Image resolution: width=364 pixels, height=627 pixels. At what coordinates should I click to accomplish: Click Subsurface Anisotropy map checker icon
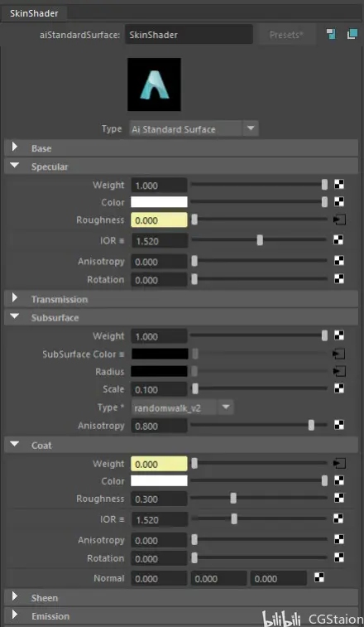point(339,425)
